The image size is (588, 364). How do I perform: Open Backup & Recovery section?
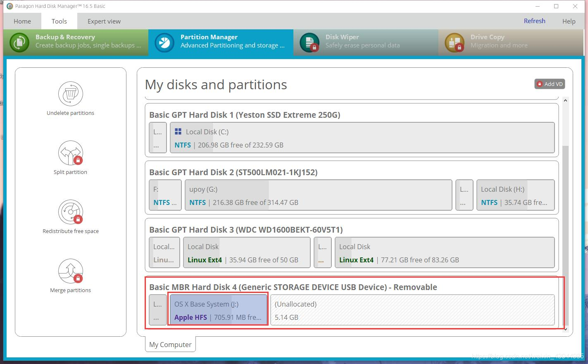(x=76, y=42)
